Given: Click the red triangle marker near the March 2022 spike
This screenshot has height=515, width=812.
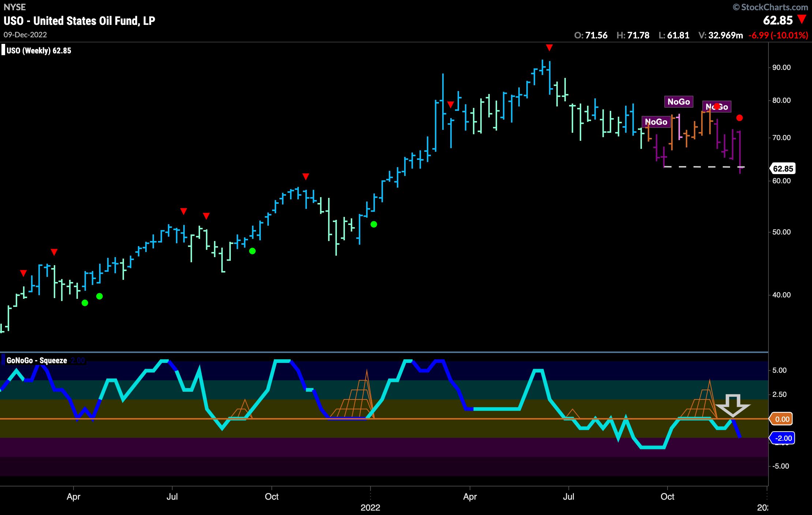Looking at the screenshot, I should pyautogui.click(x=451, y=105).
